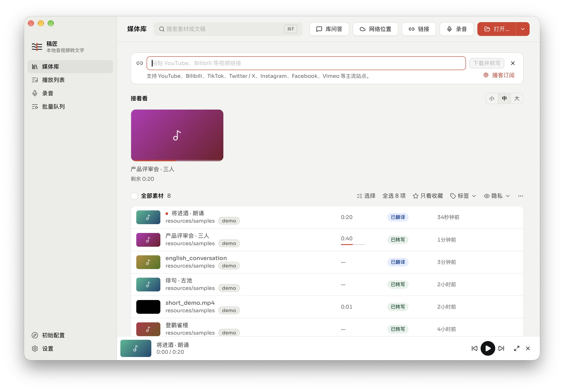Open 网络位置 cloud location
Viewport: 564px width, 392px height.
pos(375,29)
